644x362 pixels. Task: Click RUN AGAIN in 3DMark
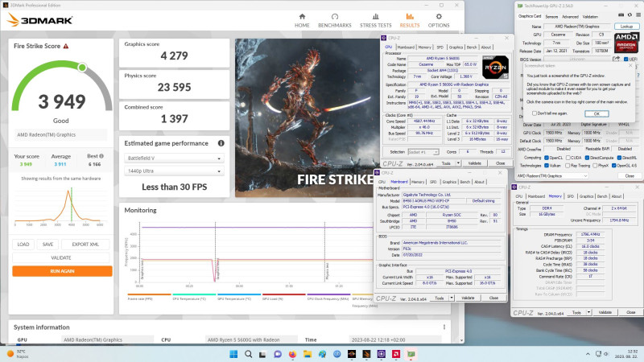(62, 271)
